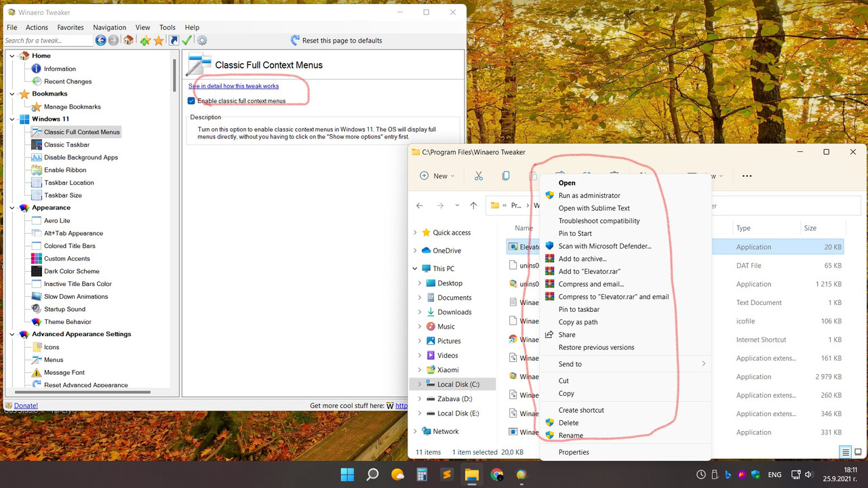Click the Search for a tweak field

coord(48,41)
